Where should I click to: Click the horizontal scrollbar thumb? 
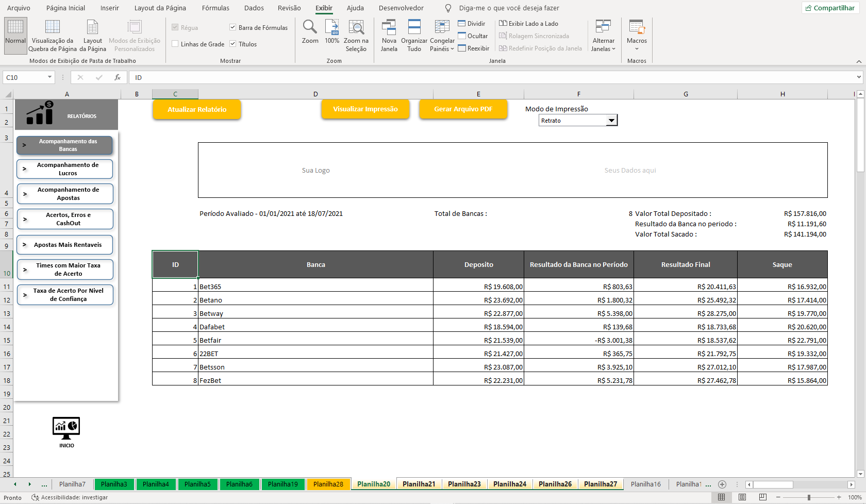click(773, 484)
